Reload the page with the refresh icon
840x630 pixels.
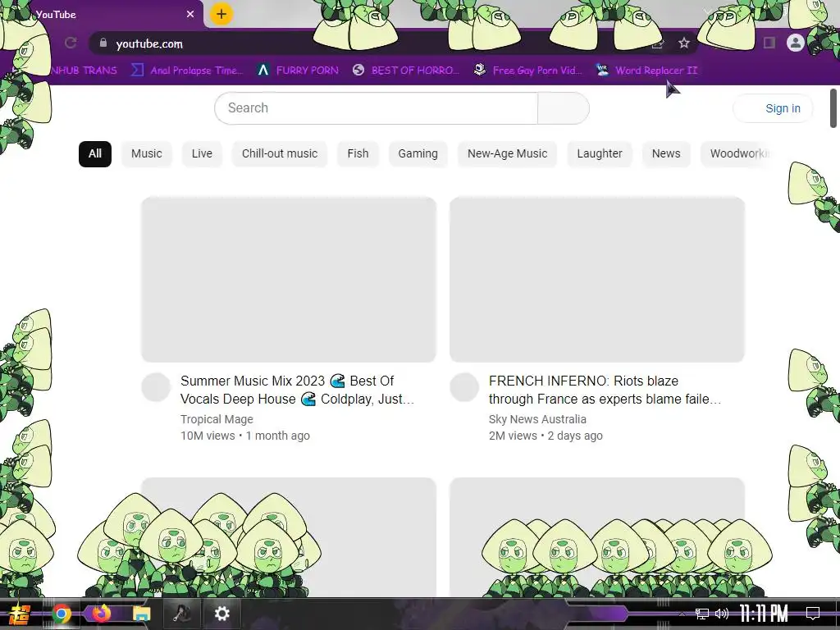pyautogui.click(x=71, y=43)
